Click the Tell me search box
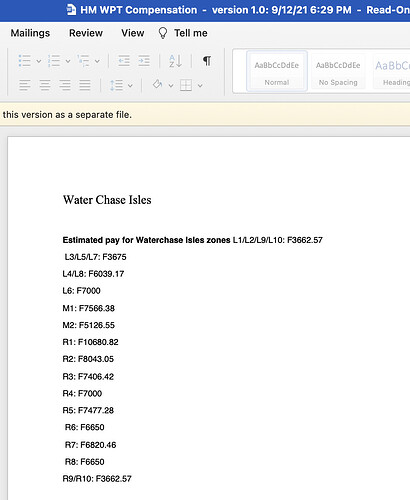The height and width of the screenshot is (500, 410). pos(191,33)
